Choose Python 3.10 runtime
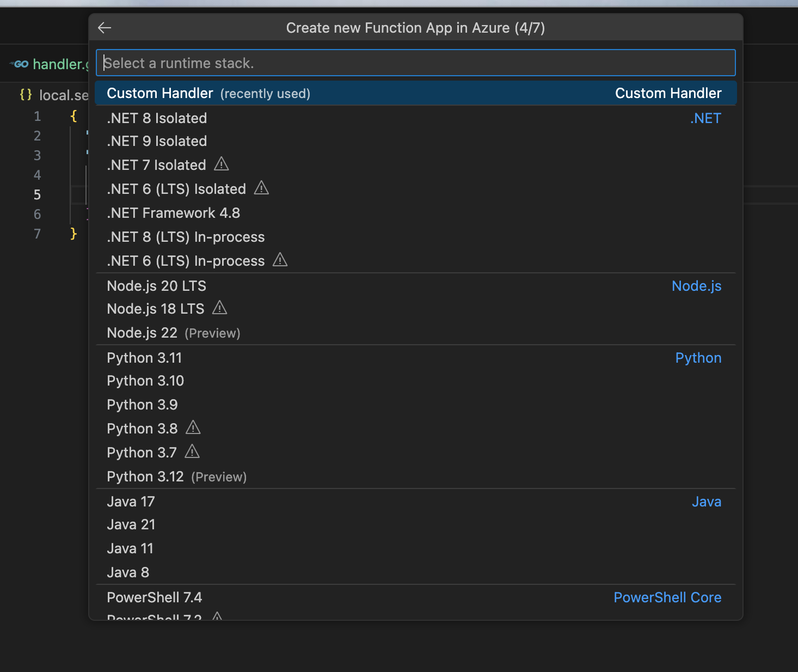The height and width of the screenshot is (672, 798). tap(416, 381)
